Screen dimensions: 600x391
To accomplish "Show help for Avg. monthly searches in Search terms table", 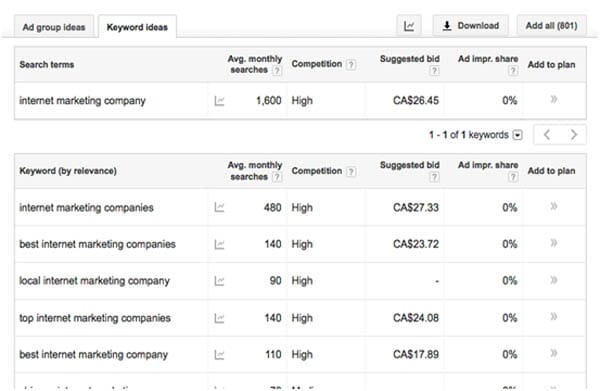I will [x=277, y=70].
